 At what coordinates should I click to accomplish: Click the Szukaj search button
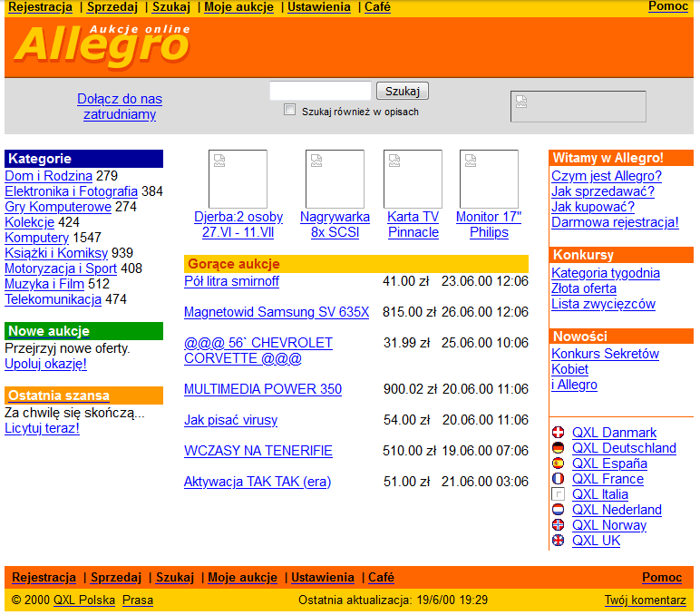(403, 91)
